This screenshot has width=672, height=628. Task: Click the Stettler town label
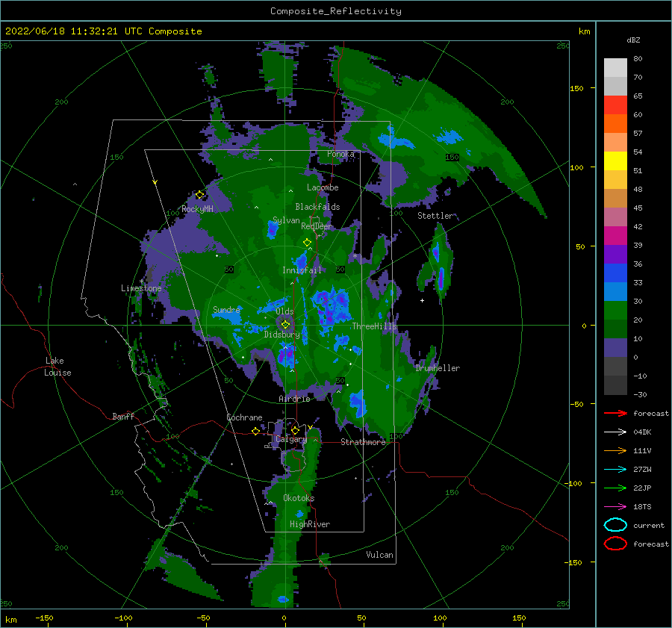[x=435, y=216]
